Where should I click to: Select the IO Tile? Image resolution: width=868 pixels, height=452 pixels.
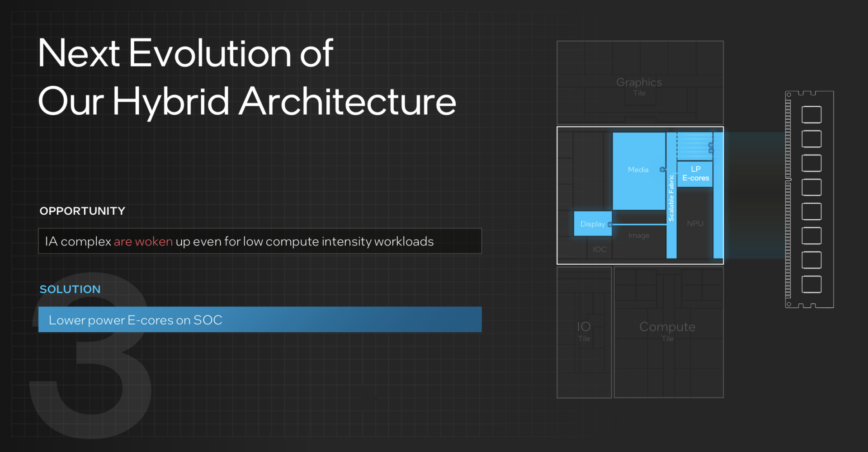point(584,332)
